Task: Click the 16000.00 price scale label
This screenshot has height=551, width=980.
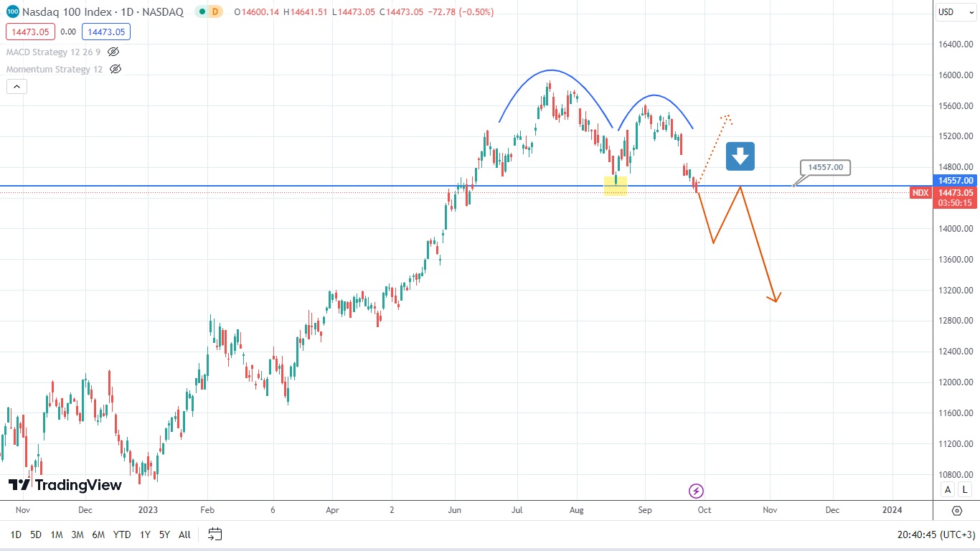Action: (954, 75)
